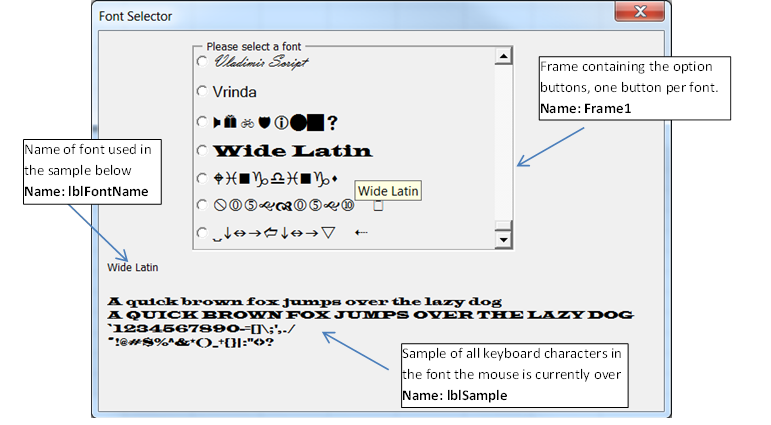Click the Wide Latin font name label
Viewport: 771px width, 425px height.
pos(133,268)
